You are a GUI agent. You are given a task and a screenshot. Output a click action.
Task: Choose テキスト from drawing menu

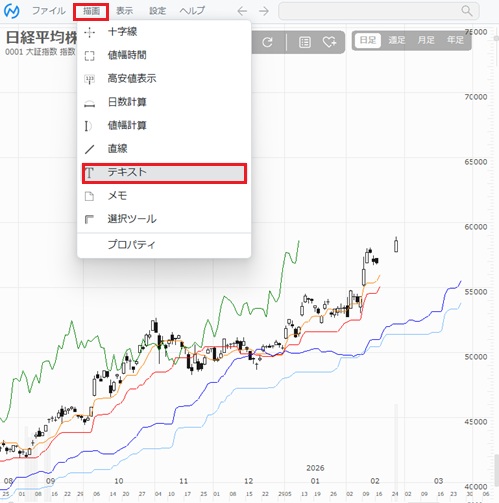[164, 173]
